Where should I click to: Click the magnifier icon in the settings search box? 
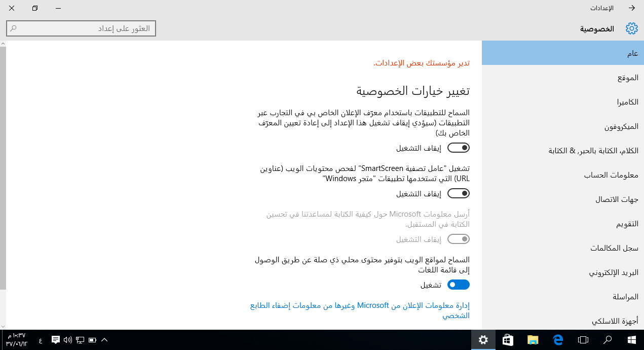pos(14,28)
